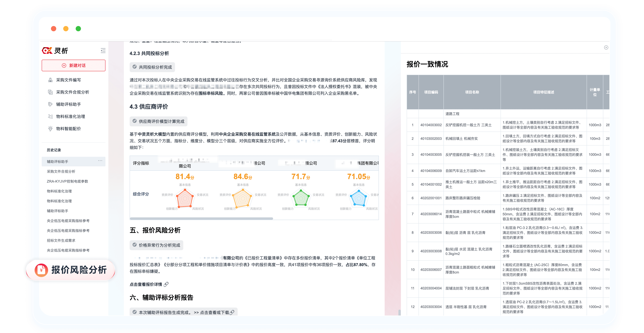Start a new chat with 新建对话
Screen dimensions: 644x333
(74, 65)
